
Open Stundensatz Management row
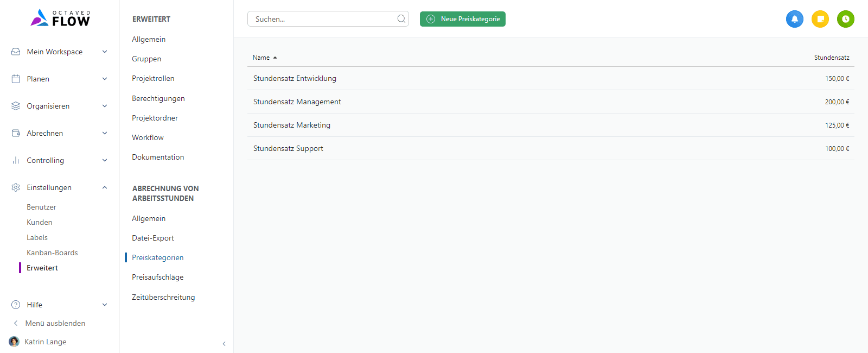click(551, 102)
